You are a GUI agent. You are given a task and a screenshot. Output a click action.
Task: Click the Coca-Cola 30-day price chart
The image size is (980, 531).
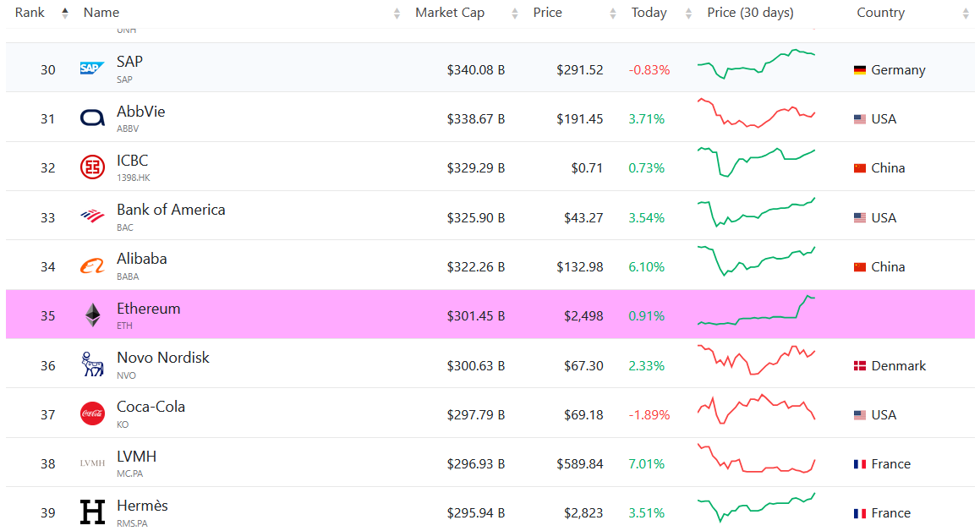click(x=756, y=409)
